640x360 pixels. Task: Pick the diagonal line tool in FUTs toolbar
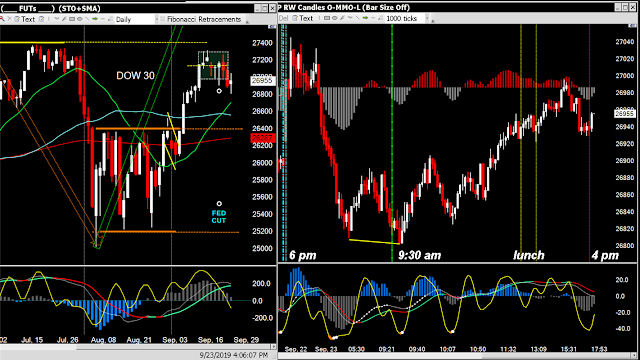pyautogui.click(x=87, y=19)
